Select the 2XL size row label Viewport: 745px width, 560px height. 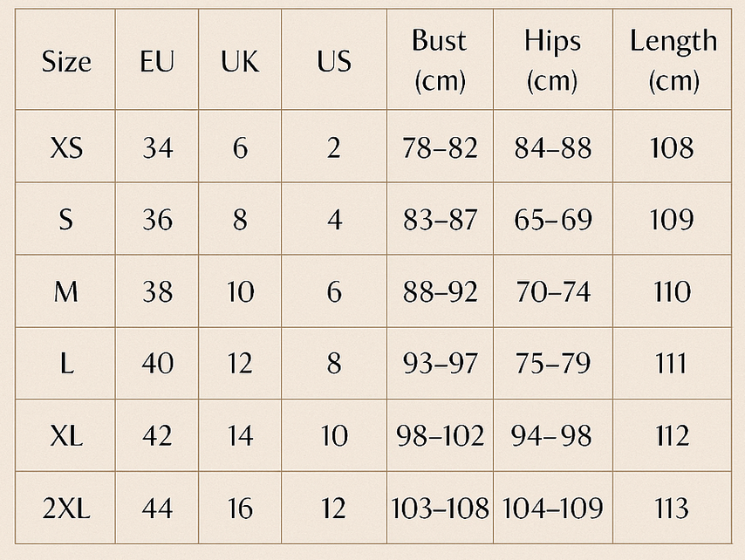pyautogui.click(x=66, y=508)
